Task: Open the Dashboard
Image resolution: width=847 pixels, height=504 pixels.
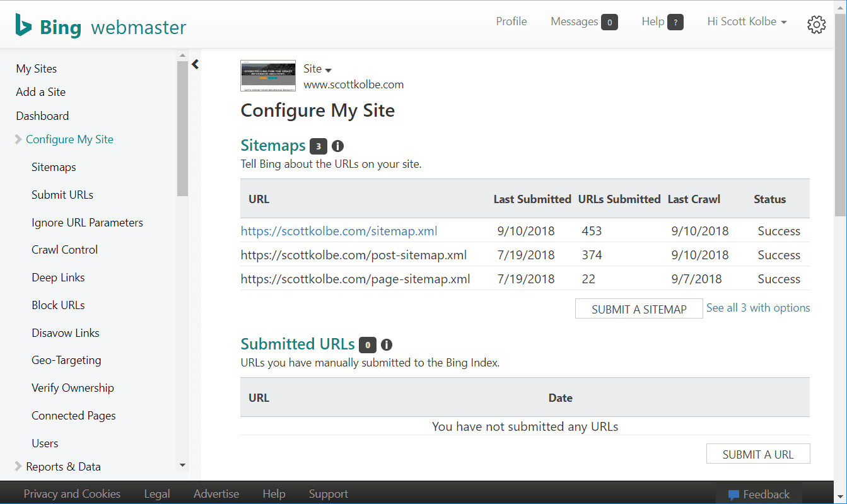Action: 42,116
